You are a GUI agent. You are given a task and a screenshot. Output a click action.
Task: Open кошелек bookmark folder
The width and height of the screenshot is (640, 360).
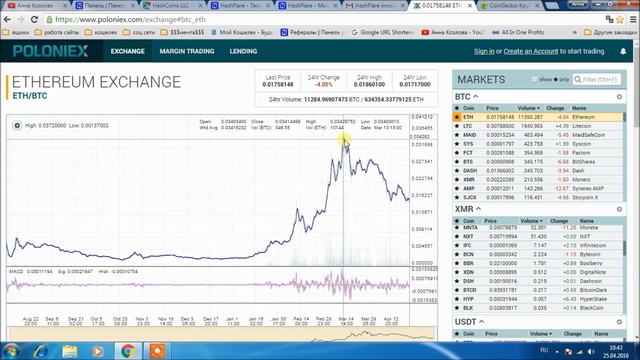pos(101,32)
